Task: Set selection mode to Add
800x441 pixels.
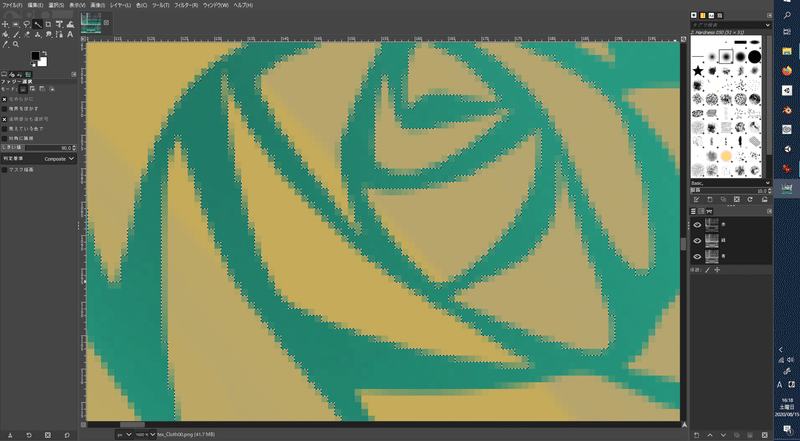Action: pyautogui.click(x=32, y=89)
